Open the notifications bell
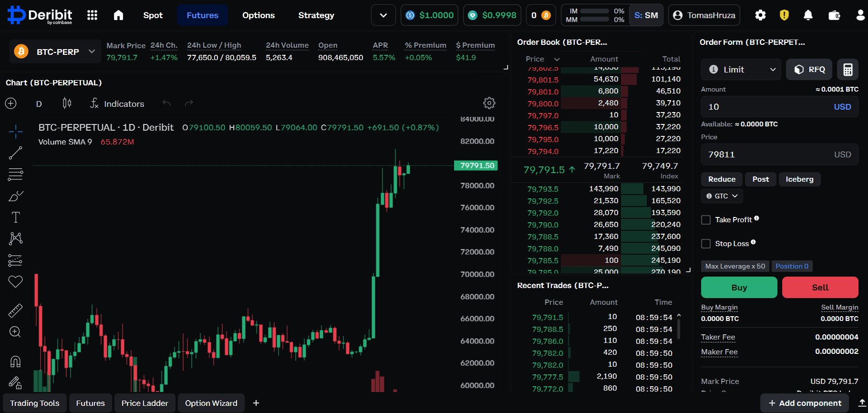This screenshot has width=868, height=413. pos(808,15)
